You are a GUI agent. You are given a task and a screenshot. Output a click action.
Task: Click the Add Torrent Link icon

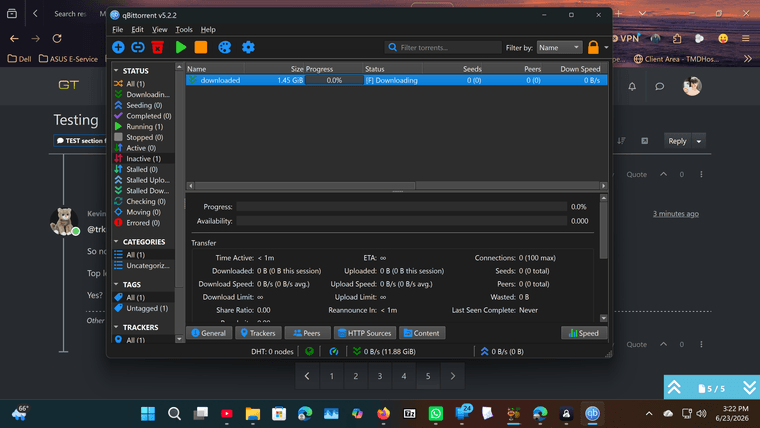[138, 47]
